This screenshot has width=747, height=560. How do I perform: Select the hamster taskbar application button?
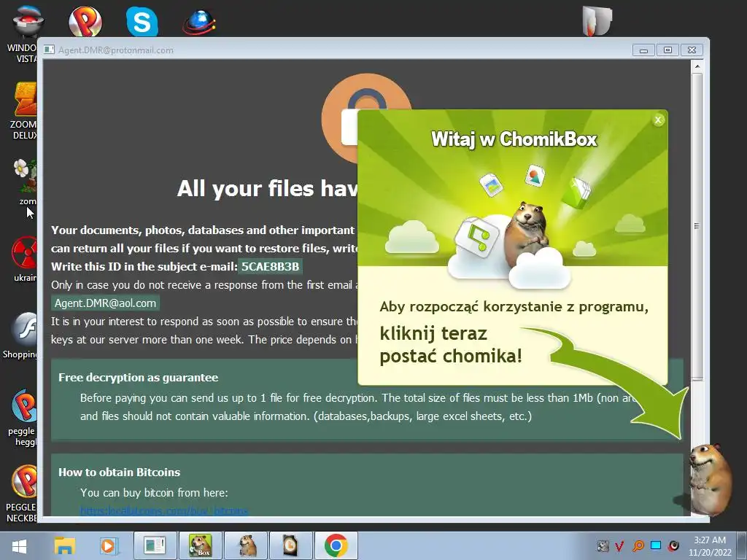click(246, 545)
